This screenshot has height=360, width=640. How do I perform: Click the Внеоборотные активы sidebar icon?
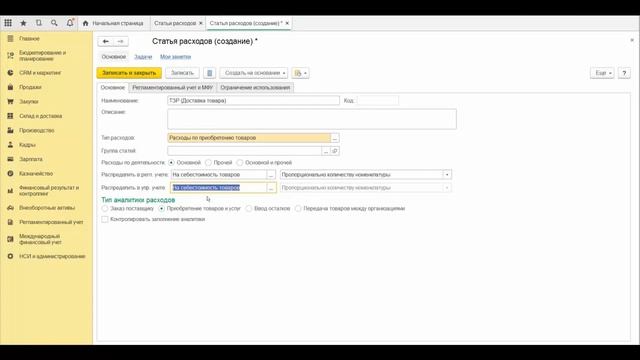coord(10,208)
